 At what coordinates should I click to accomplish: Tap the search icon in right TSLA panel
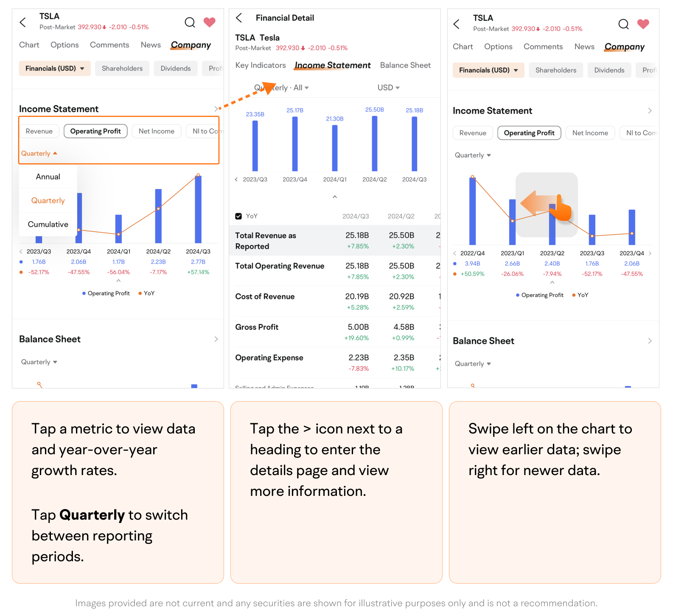(623, 24)
